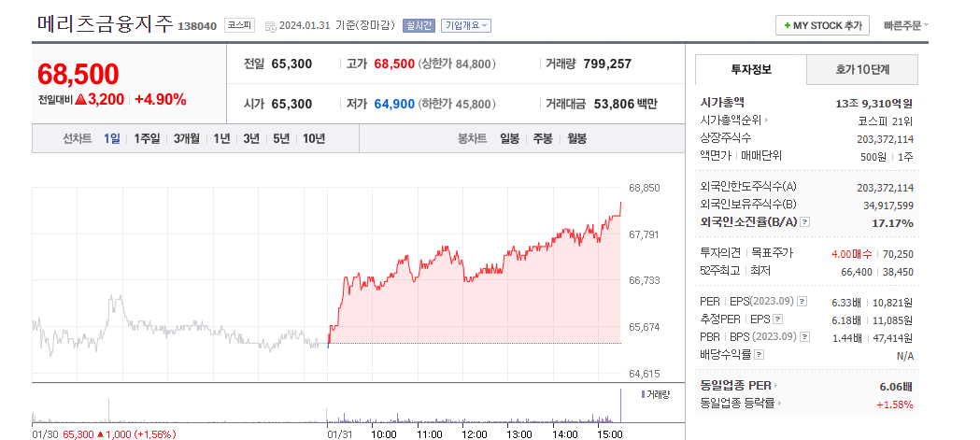Click the 12:00 time axis label
Screen dimensions: 980x440
pos(475,434)
